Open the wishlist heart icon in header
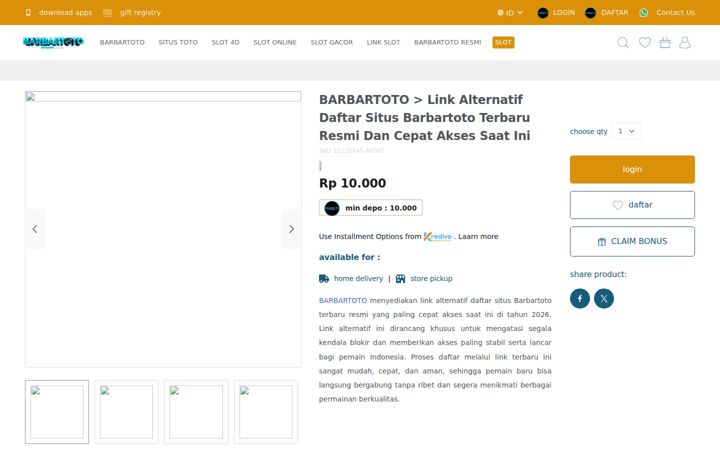 [x=645, y=42]
